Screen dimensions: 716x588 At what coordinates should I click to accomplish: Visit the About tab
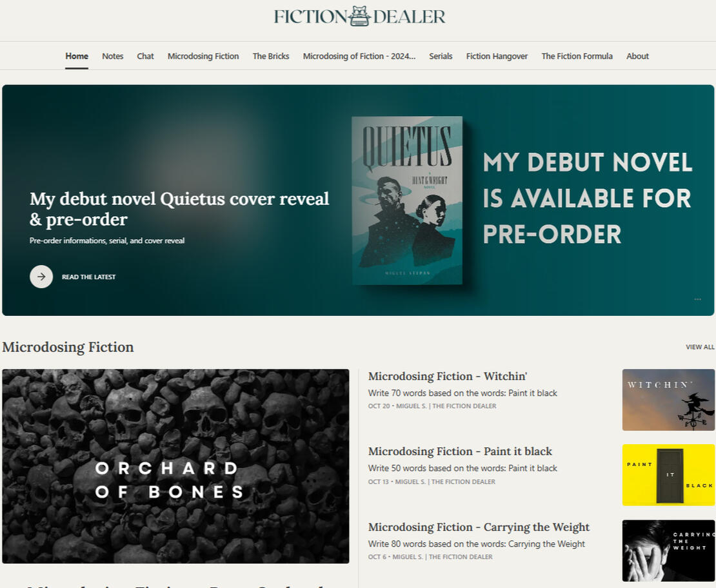tap(637, 56)
